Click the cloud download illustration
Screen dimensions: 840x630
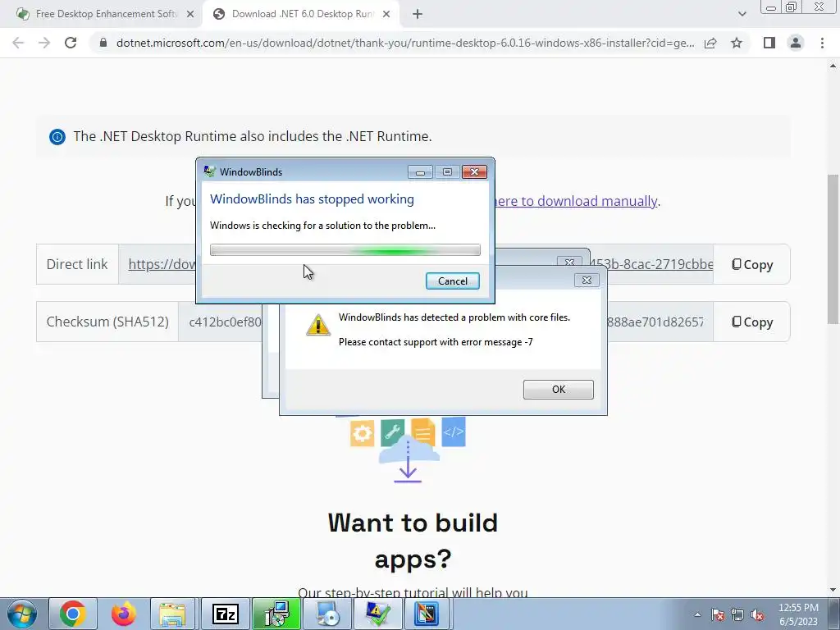(x=409, y=450)
